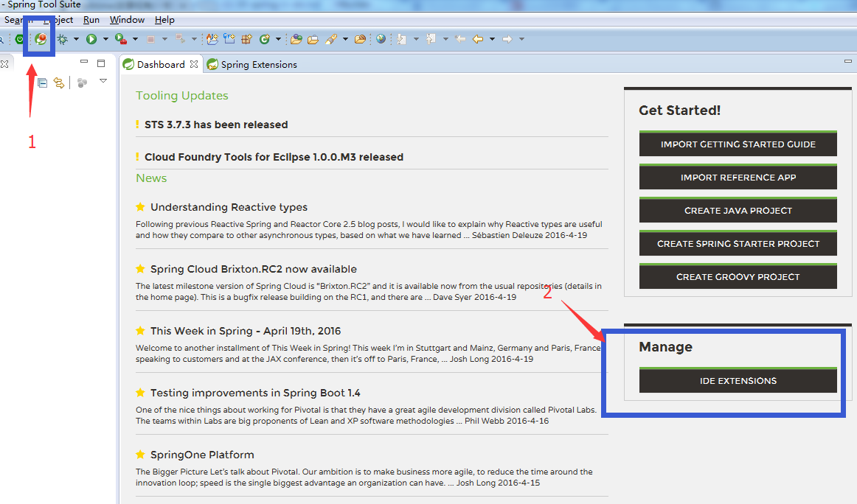Minimize the left panel view
This screenshot has height=504, width=857.
point(83,62)
